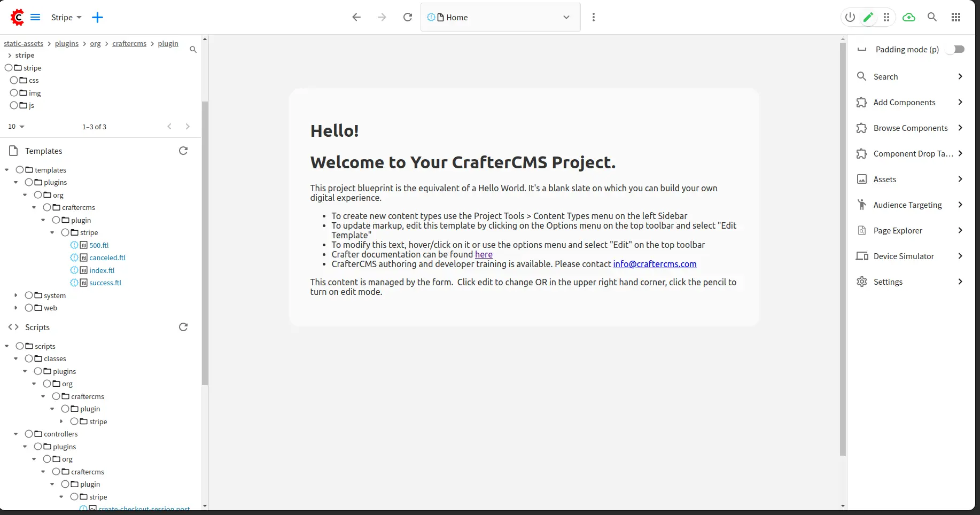Click the info@craftercms.com email link
Image resolution: width=980 pixels, height=515 pixels.
[x=655, y=264]
